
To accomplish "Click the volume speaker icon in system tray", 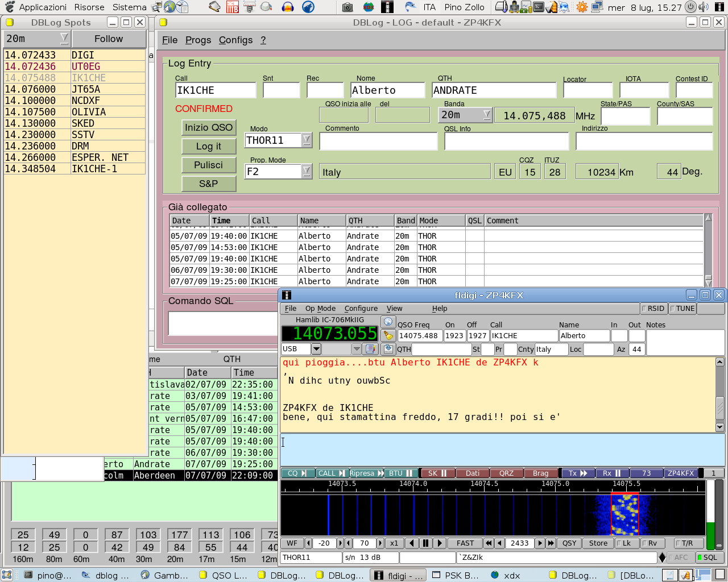I will 704,7.
